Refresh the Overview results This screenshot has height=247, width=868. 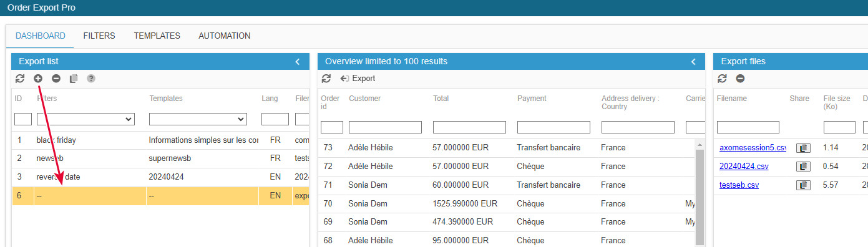(326, 79)
